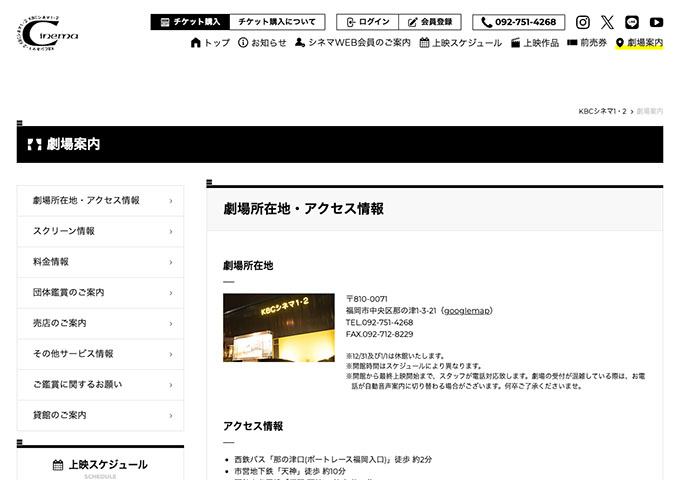Open the Instagram icon link

(582, 22)
